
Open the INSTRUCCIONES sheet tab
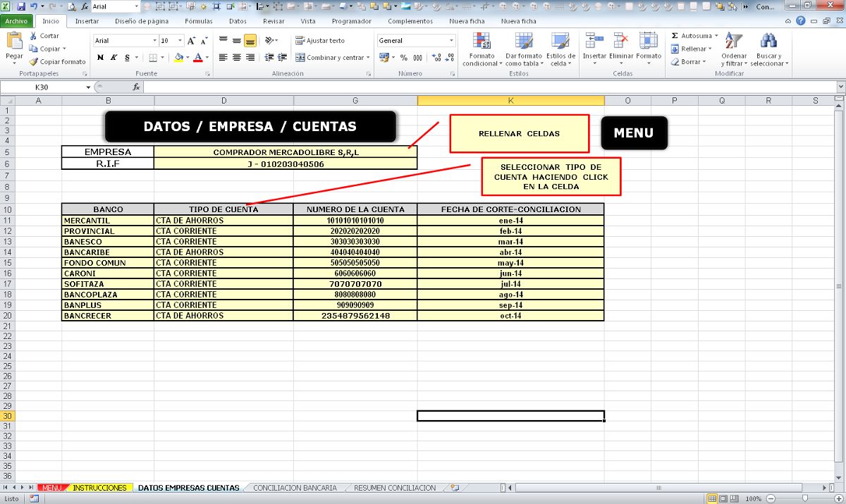tap(100, 488)
